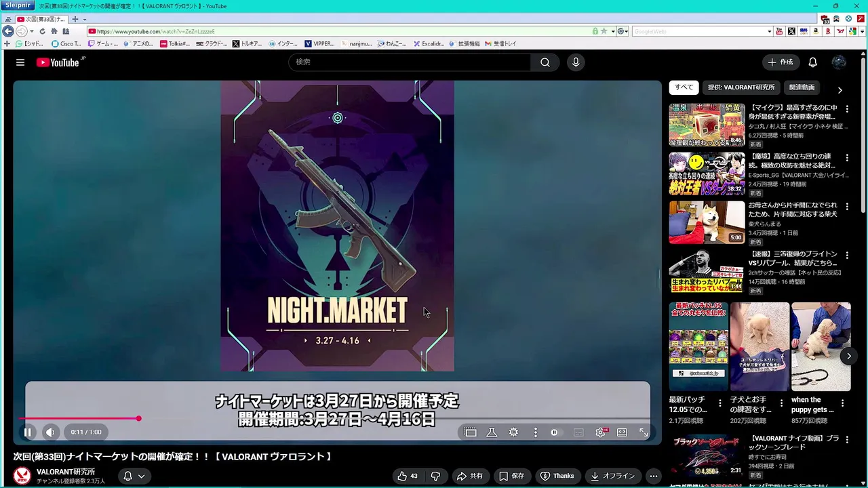The width and height of the screenshot is (868, 488).
Task: Open more actions ellipsis below video
Action: click(653, 476)
